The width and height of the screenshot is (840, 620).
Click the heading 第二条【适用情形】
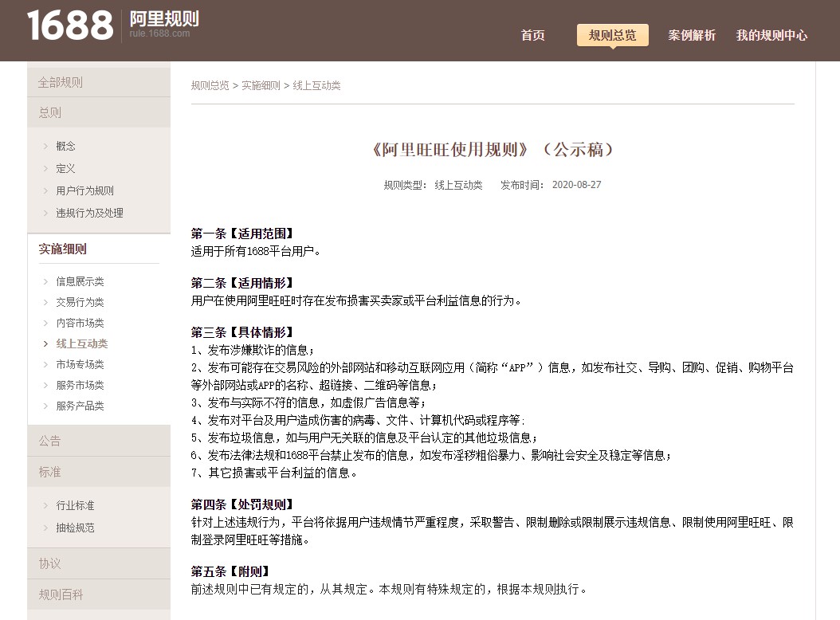point(243,283)
